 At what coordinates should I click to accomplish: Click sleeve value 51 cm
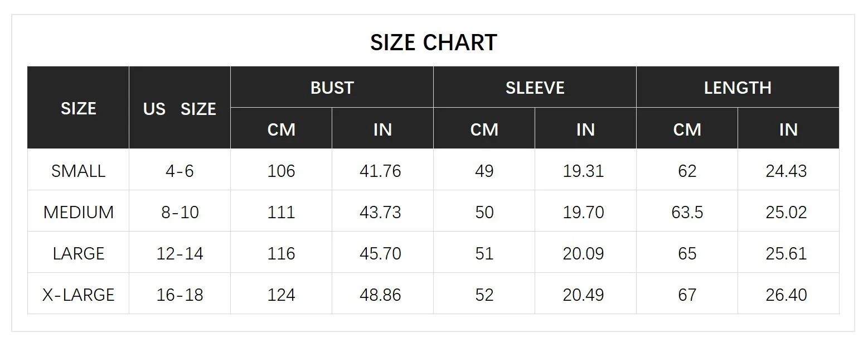[484, 253]
